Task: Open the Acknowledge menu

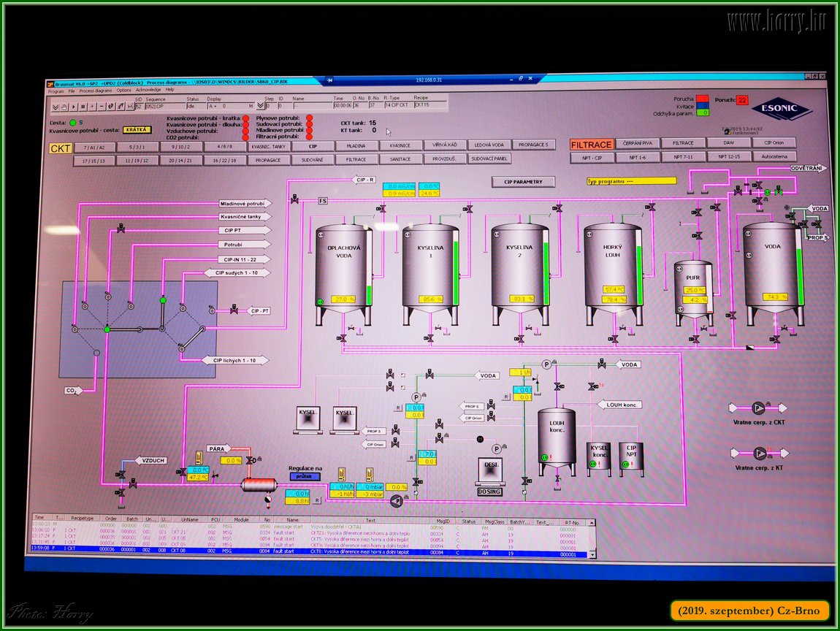Action: [x=148, y=91]
